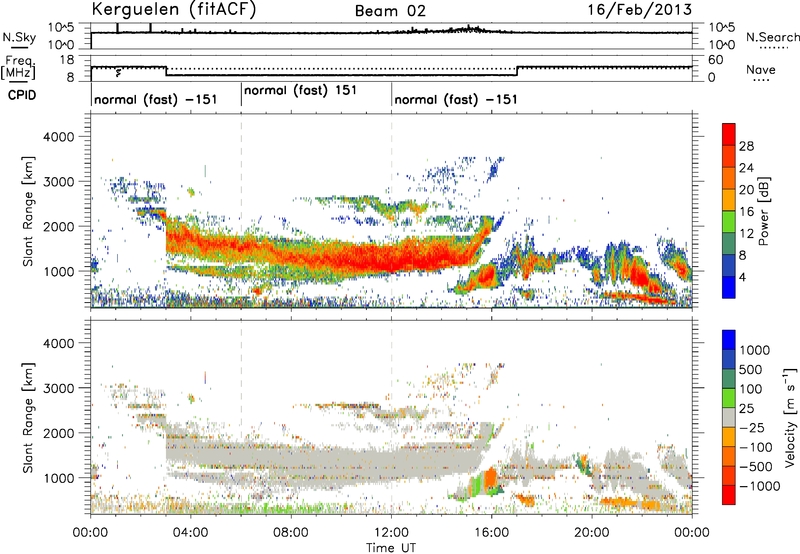
Task: Click the orange velocity patch near 16:00 in velocity panel
Action: click(x=491, y=479)
